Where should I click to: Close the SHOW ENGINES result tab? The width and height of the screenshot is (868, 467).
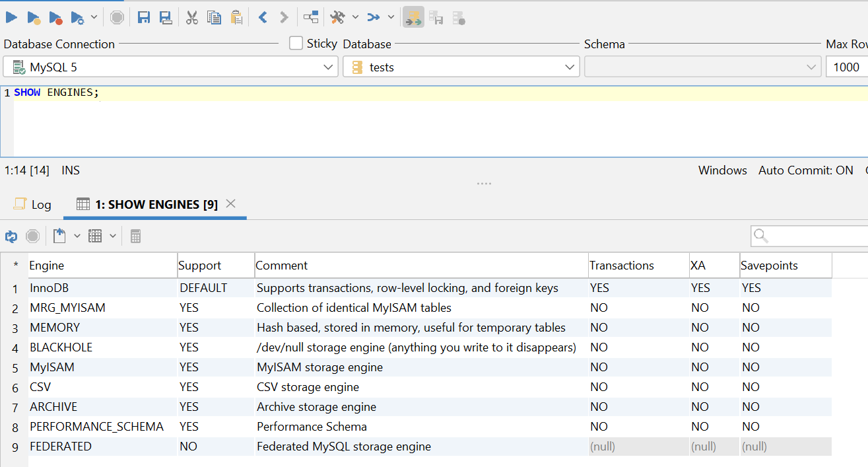pos(230,203)
